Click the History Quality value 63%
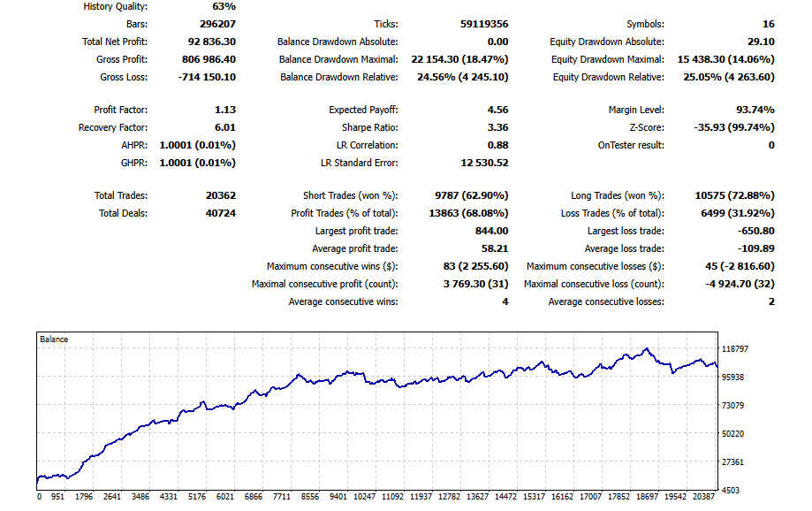The height and width of the screenshot is (511, 812). coord(224,6)
